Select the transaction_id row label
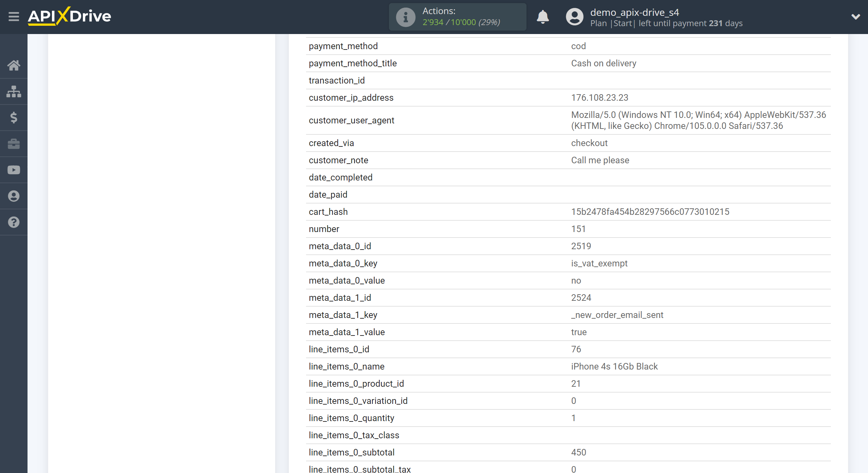The width and height of the screenshot is (868, 473). coord(337,80)
